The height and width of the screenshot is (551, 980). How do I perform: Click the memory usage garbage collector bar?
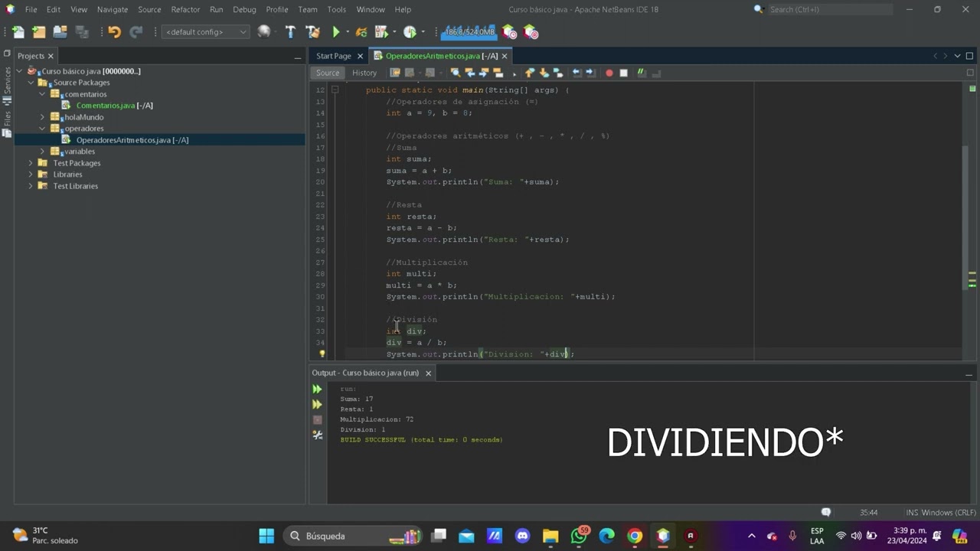click(469, 32)
